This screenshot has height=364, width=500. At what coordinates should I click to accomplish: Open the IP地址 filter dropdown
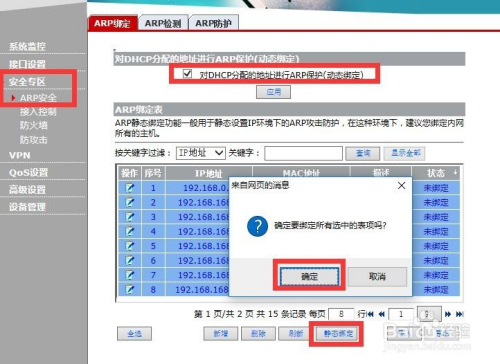pos(201,153)
